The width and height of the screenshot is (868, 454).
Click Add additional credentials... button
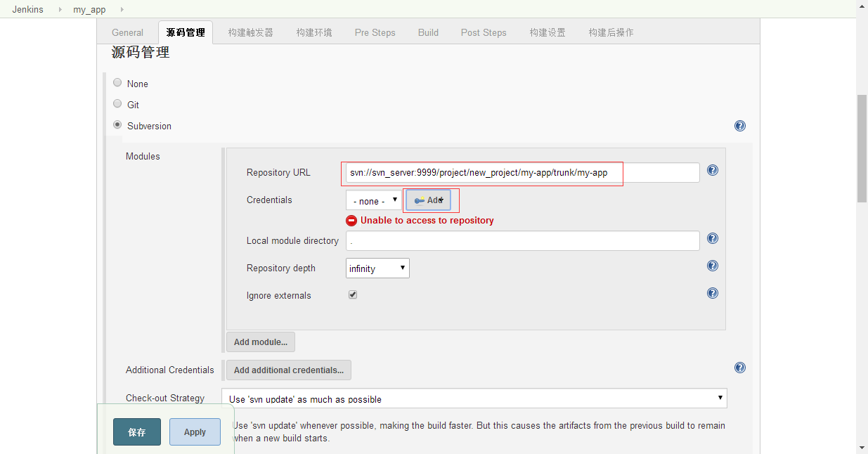pyautogui.click(x=289, y=370)
